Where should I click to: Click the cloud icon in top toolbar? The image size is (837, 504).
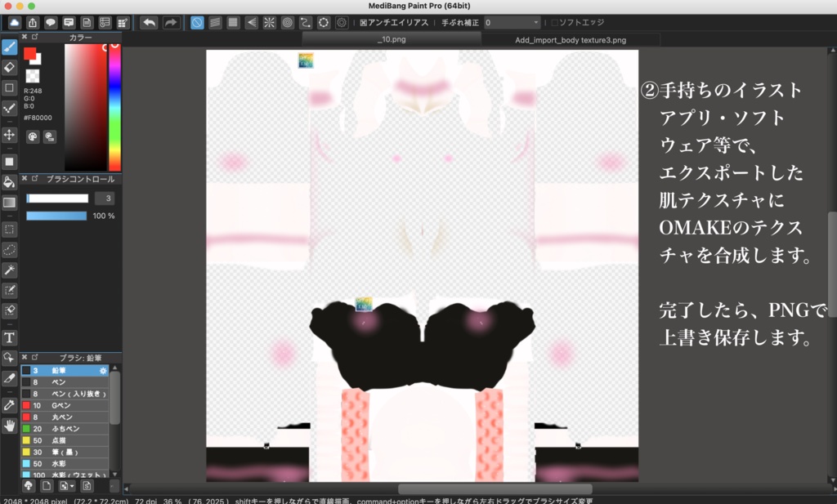[15, 22]
